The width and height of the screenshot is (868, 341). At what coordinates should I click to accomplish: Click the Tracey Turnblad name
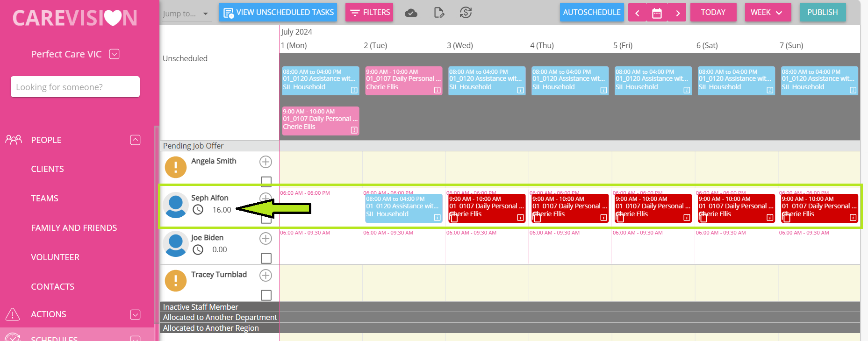pyautogui.click(x=219, y=275)
